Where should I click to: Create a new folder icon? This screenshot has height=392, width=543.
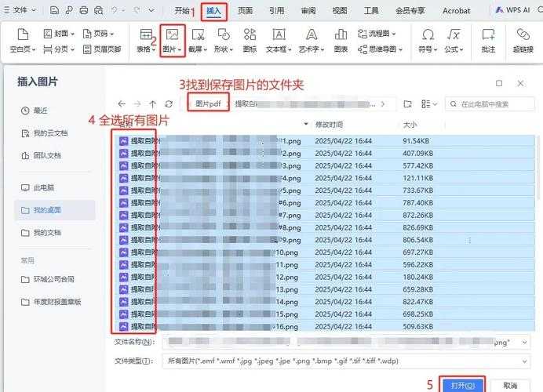coord(407,103)
